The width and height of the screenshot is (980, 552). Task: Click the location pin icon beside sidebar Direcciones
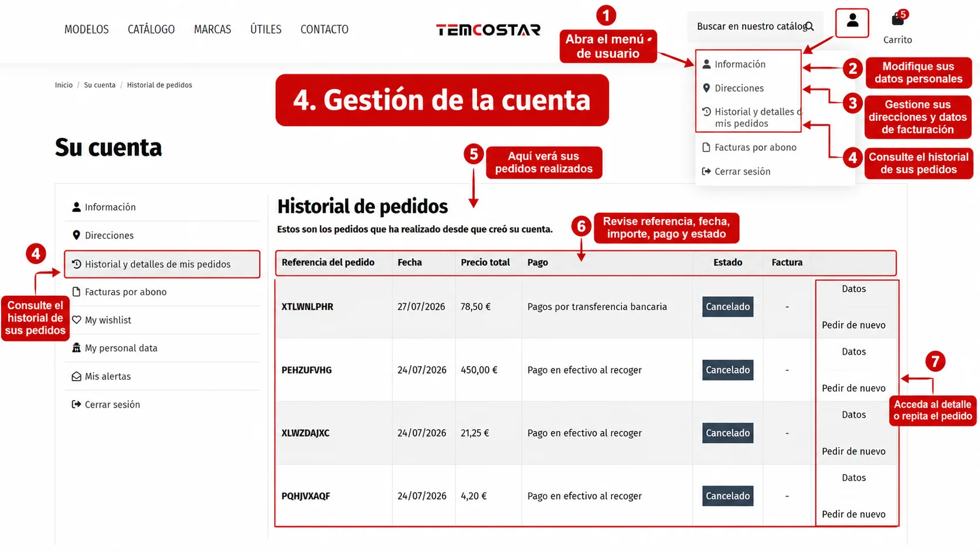click(x=76, y=235)
